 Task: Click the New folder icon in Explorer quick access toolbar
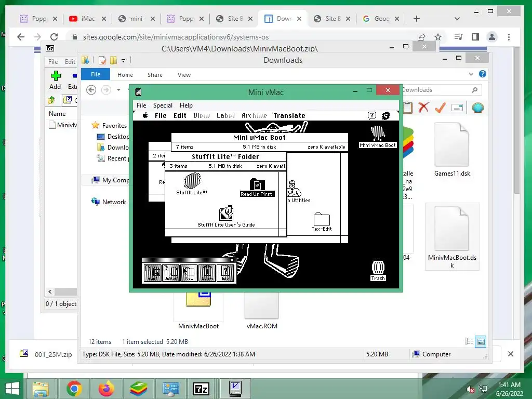[114, 60]
